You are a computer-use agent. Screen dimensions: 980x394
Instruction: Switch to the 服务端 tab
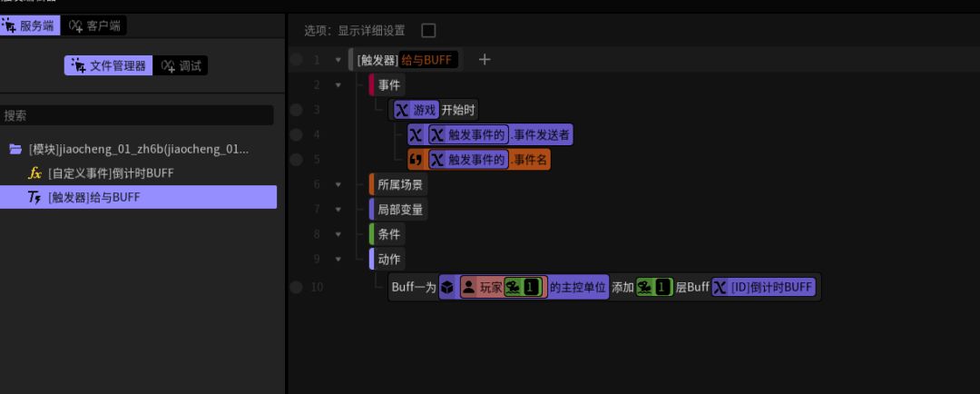point(30,25)
